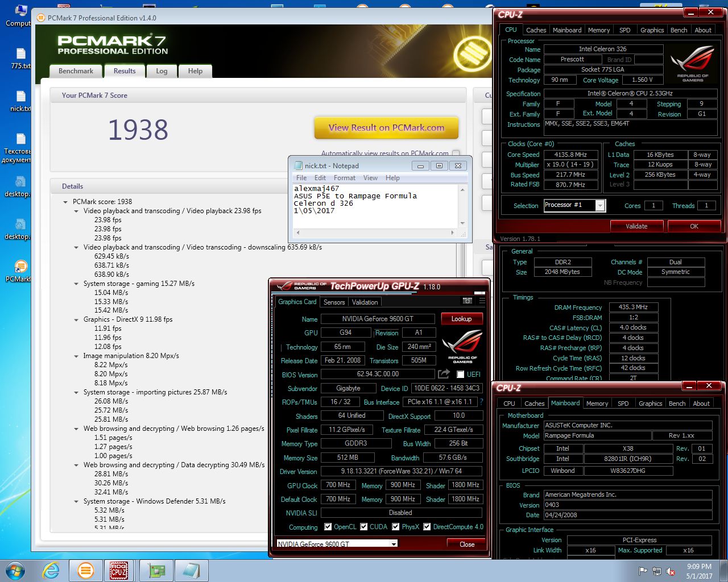
Task: Collapse the System storage - gaming node
Action: point(76,284)
